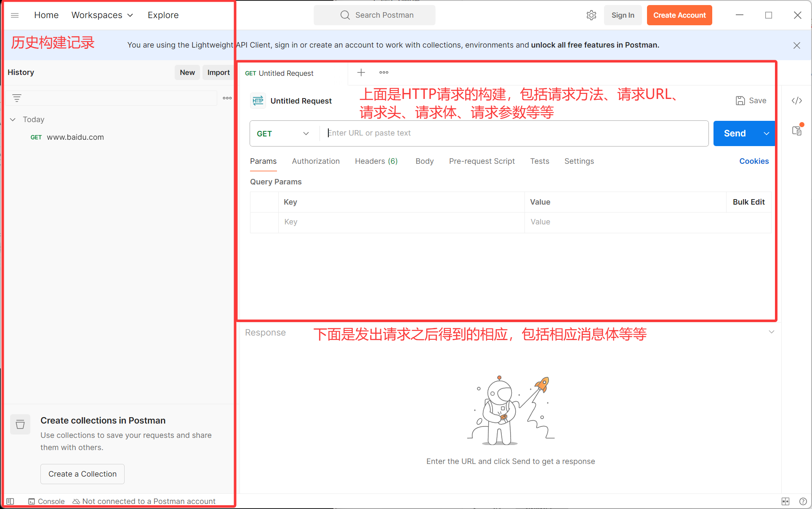Open the Workspaces dropdown menu

102,15
